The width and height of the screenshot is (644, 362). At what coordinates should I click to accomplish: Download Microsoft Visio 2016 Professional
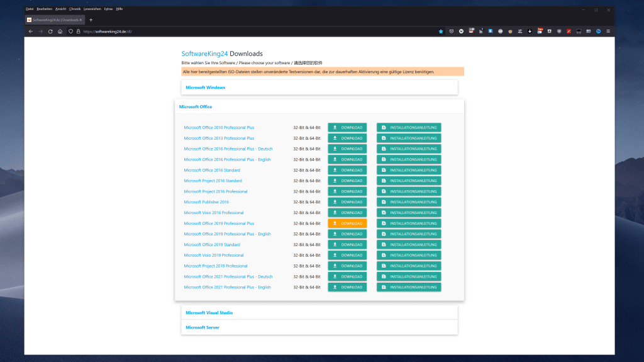[x=347, y=213]
